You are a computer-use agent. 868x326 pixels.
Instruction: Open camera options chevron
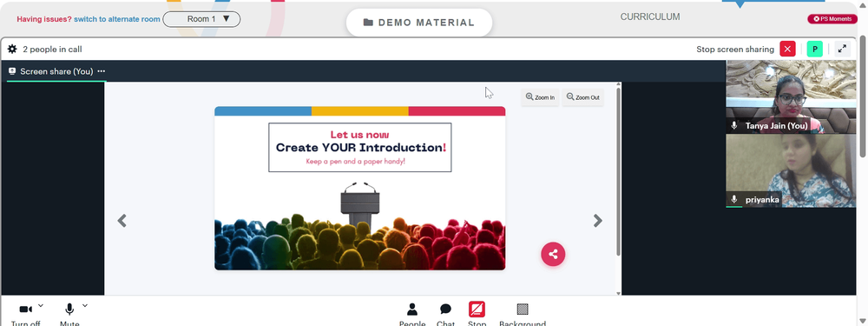(x=41, y=305)
